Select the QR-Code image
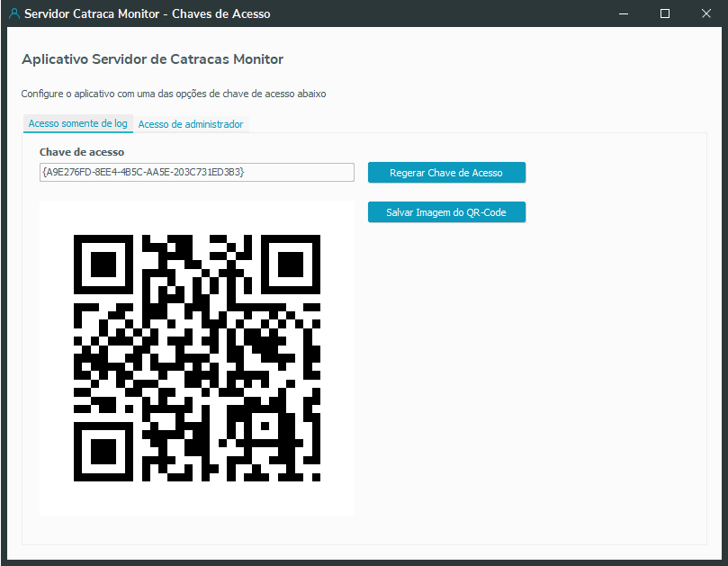The height and width of the screenshot is (566, 728). (x=197, y=358)
